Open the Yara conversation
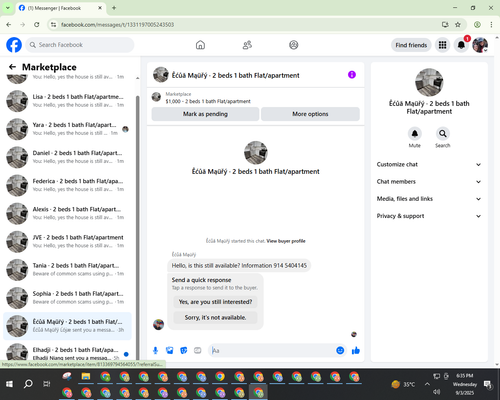The width and height of the screenshot is (500, 400). point(67,129)
